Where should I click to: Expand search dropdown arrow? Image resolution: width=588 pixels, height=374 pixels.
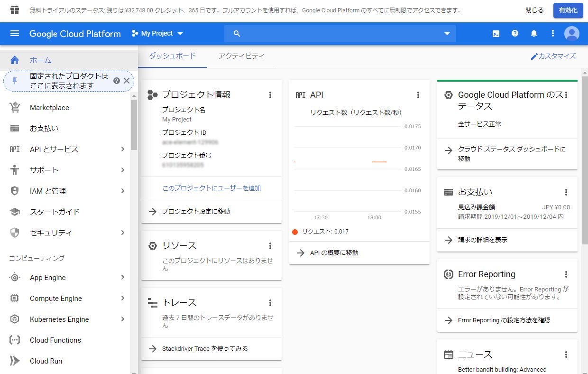(x=447, y=34)
